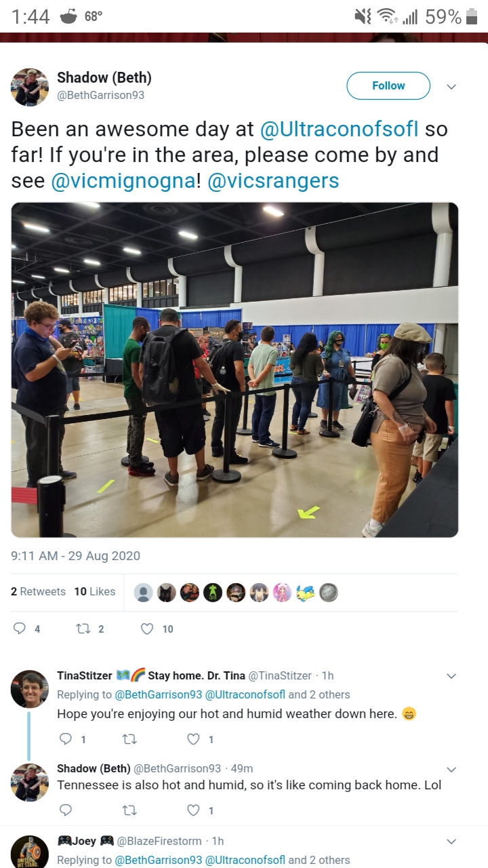Tap the reply icon under Beth's main tweet
Image resolution: width=488 pixels, height=868 pixels.
20,629
